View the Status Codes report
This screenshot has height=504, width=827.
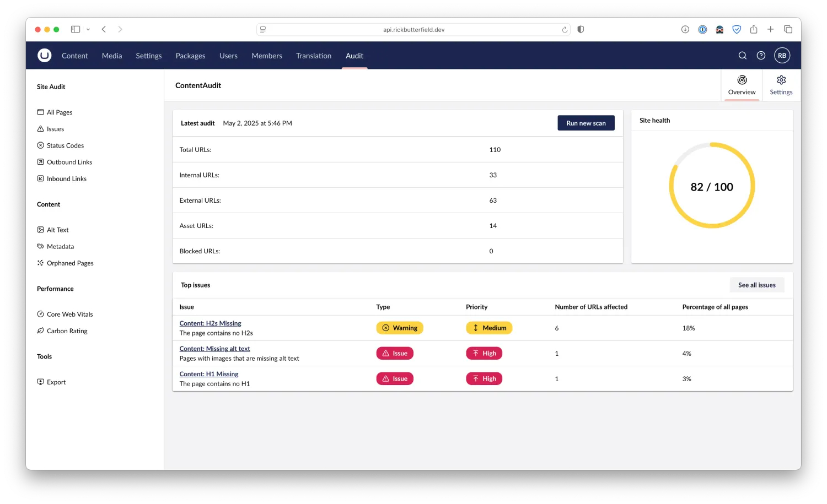point(65,145)
